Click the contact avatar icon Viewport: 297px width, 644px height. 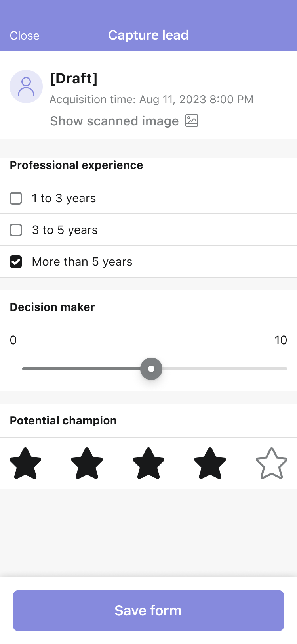point(26,86)
